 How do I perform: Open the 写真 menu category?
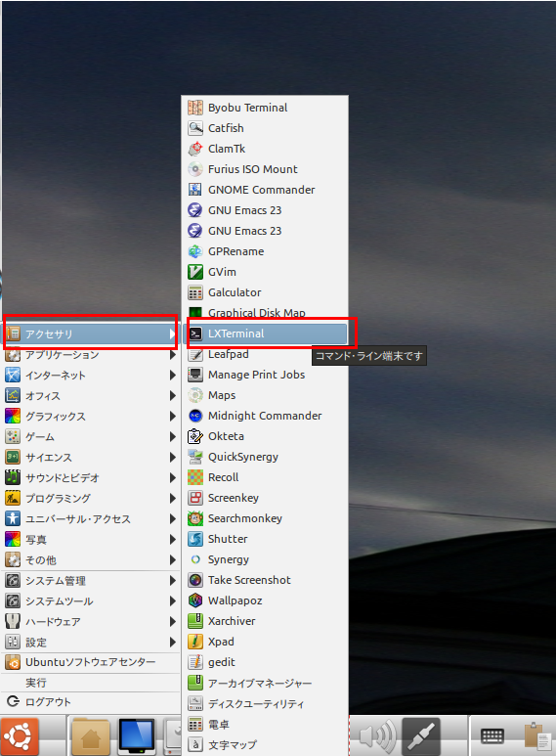91,540
